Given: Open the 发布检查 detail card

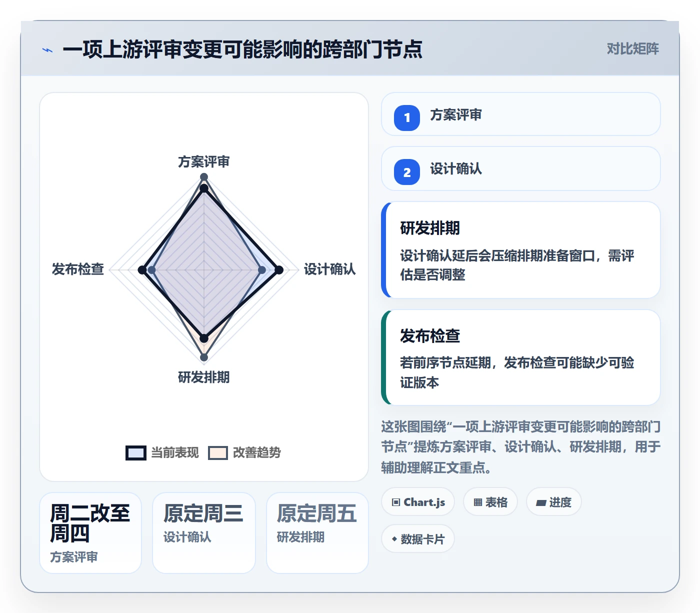Looking at the screenshot, I should (520, 357).
